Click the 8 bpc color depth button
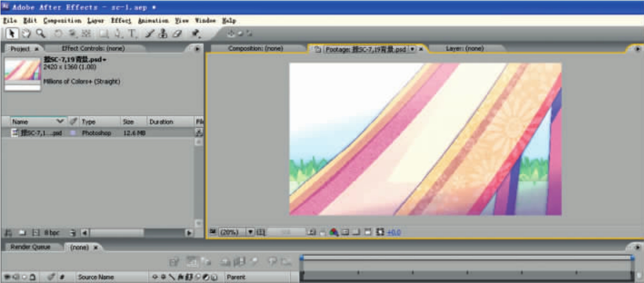Screen dimensions: 644x283 tap(52, 233)
